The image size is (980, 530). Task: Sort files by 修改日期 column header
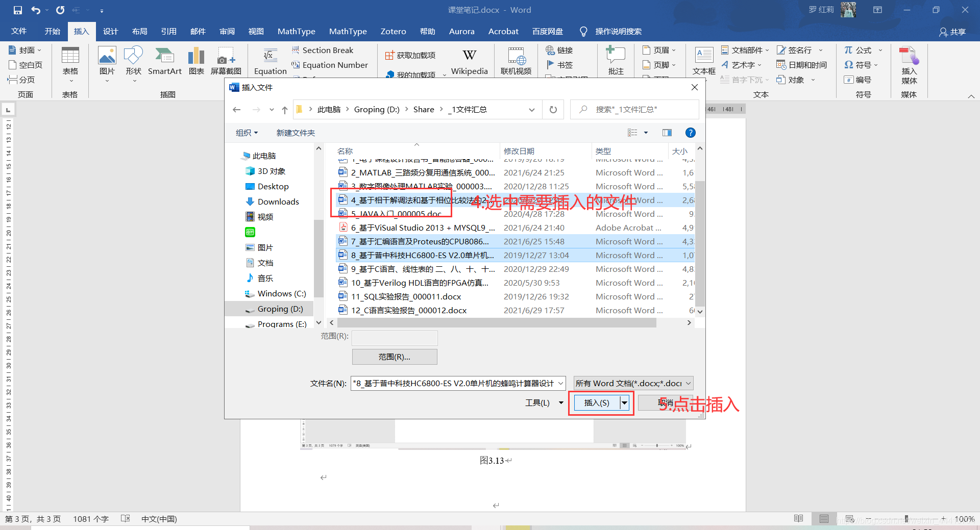click(519, 151)
